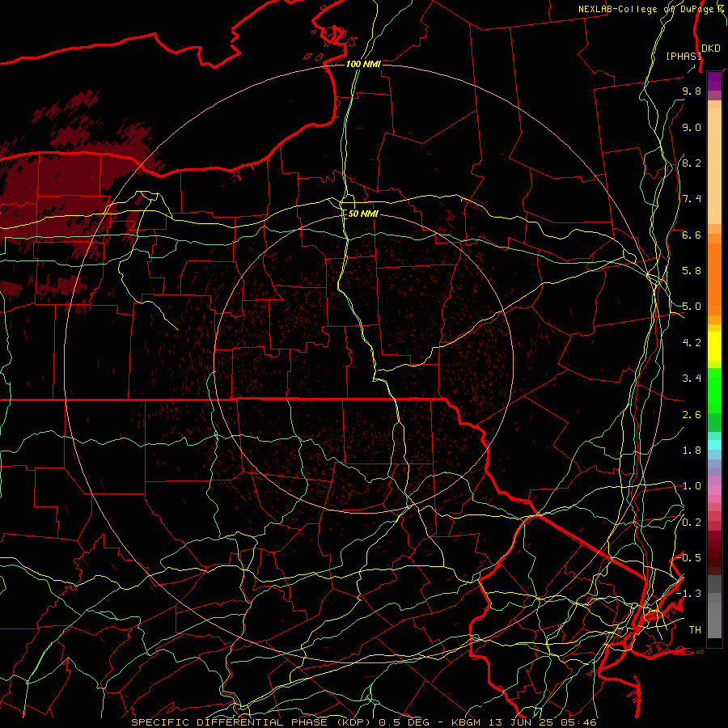Viewport: 728px width, 728px height.
Task: Click the bright green color bar segment
Action: point(714,391)
